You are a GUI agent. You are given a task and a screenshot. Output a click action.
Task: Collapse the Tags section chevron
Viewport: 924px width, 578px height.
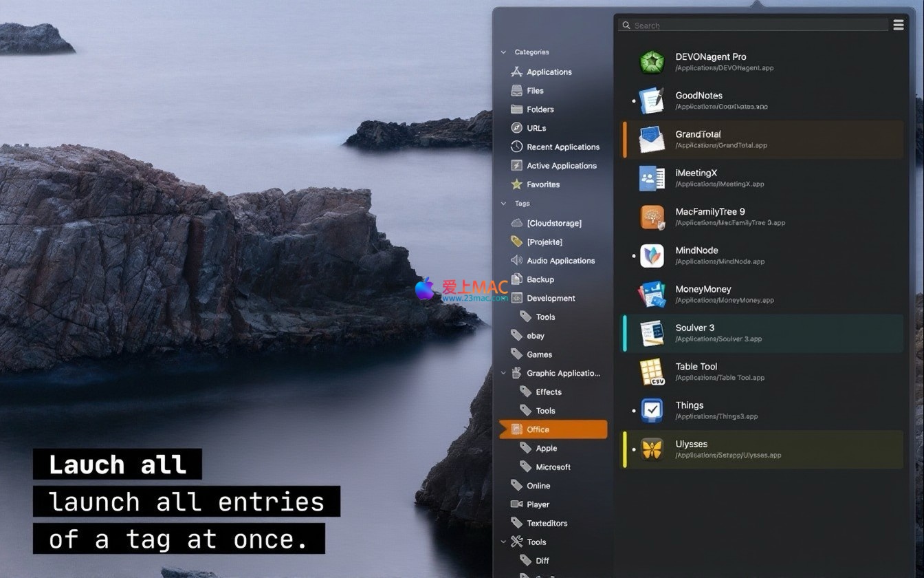click(503, 204)
